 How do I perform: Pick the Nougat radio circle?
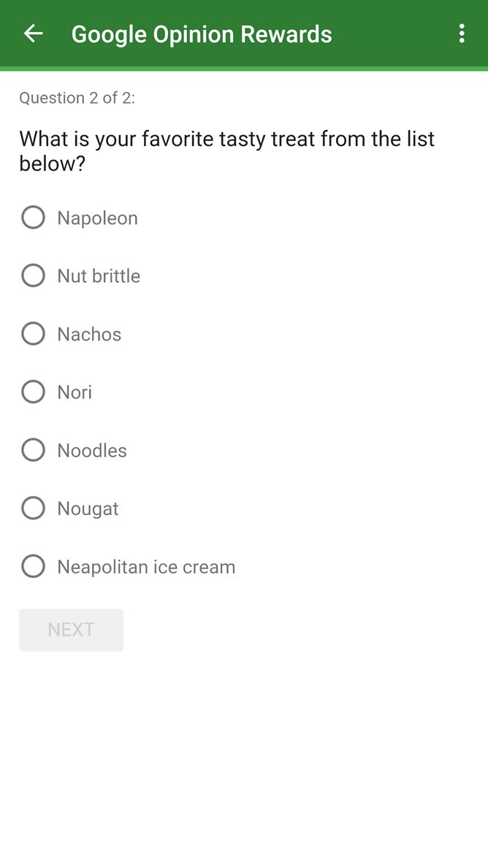coord(33,509)
